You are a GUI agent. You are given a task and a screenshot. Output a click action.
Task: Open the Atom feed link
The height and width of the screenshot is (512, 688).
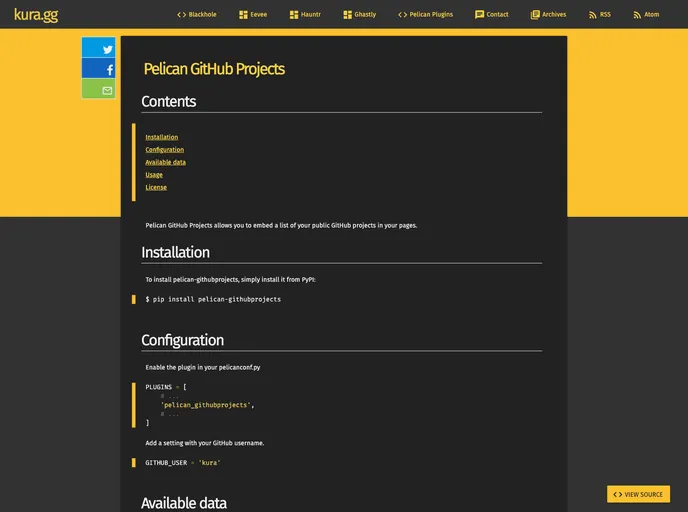point(652,14)
